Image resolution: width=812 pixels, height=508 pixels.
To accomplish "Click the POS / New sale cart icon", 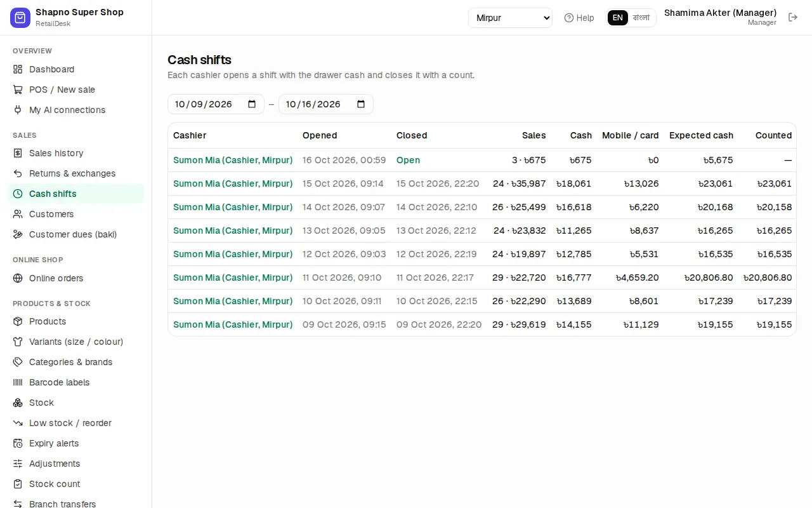I will click(18, 90).
